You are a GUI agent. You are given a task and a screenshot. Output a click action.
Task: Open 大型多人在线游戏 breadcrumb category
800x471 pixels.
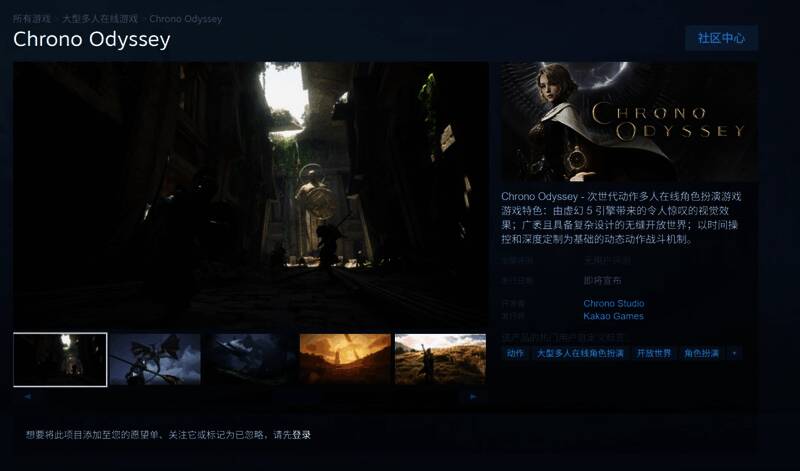100,18
